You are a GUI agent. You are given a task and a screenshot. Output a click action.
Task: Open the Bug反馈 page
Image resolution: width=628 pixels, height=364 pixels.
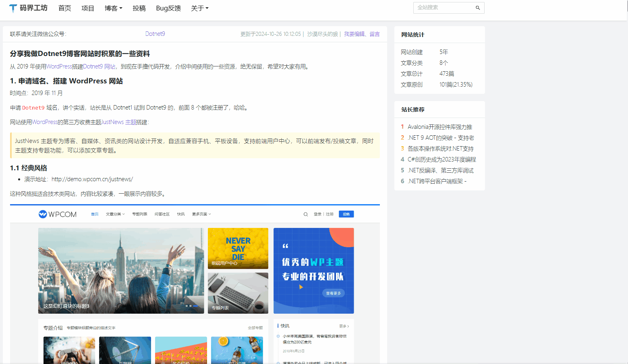[168, 8]
